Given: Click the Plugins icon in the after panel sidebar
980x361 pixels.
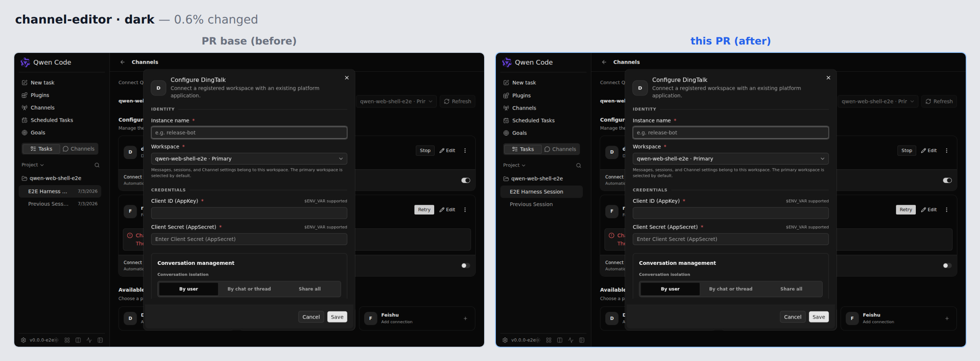Looking at the screenshot, I should pos(506,96).
